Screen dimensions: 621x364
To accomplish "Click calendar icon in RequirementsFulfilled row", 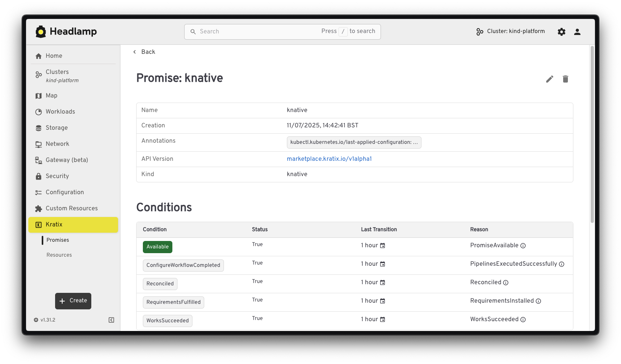I will [x=383, y=301].
